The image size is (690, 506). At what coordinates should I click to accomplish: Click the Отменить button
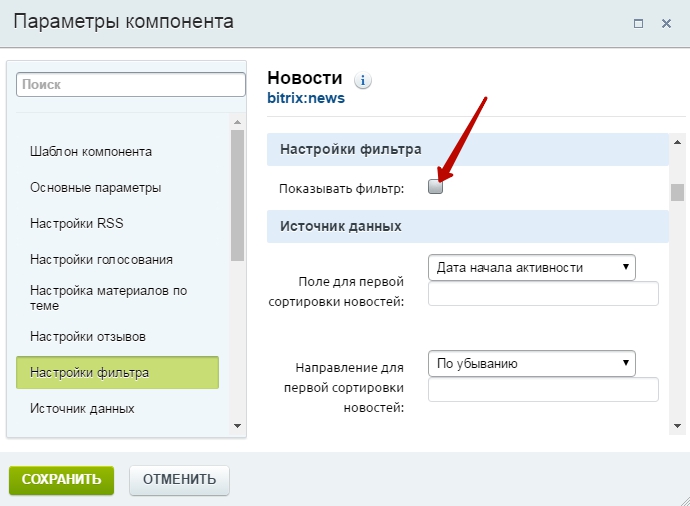[179, 479]
